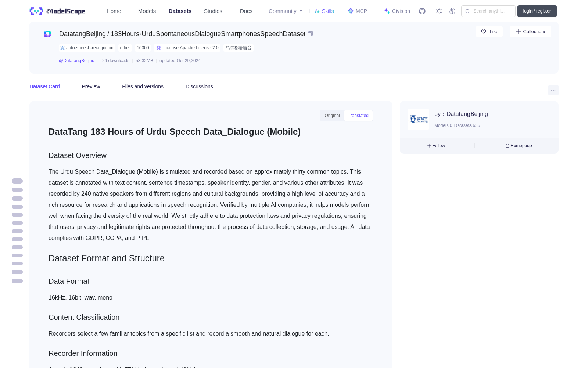Open the GitHub icon link
The height and width of the screenshot is (368, 588).
(422, 11)
